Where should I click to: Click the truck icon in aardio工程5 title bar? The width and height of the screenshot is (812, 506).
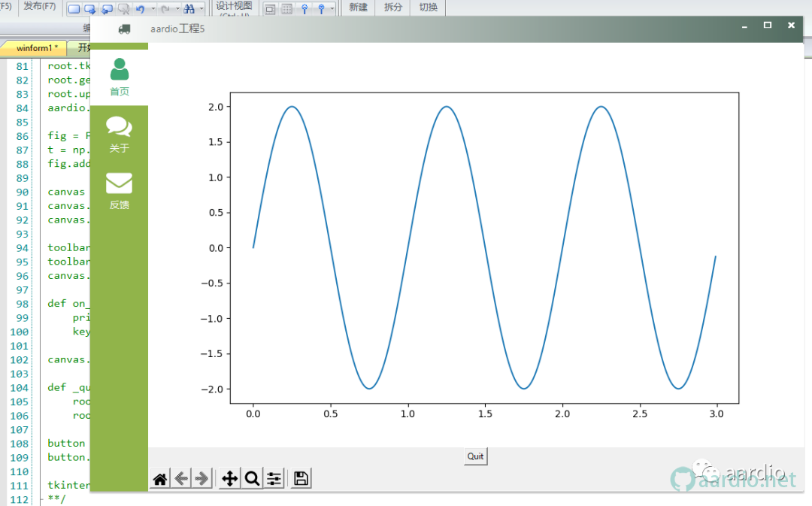click(x=124, y=29)
